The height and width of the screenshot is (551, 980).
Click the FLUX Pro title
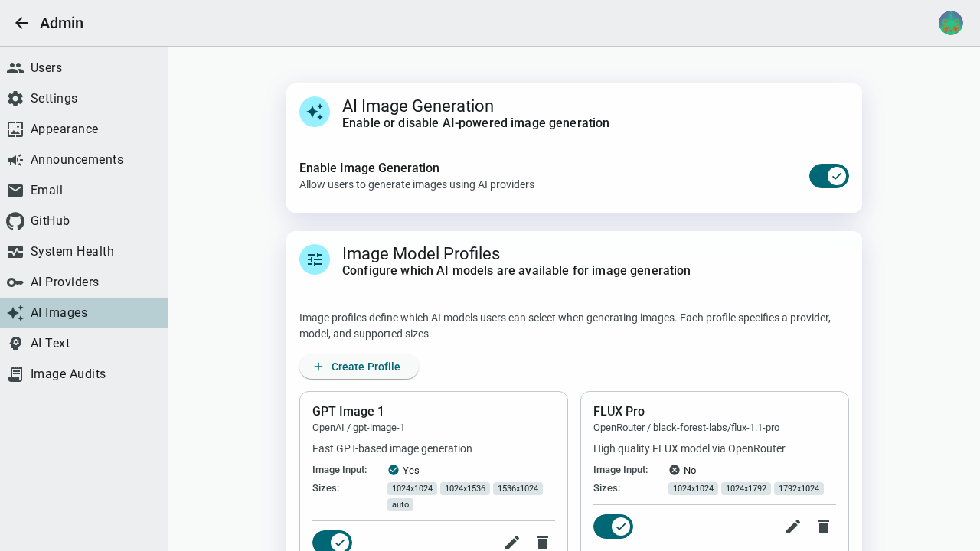619,412
